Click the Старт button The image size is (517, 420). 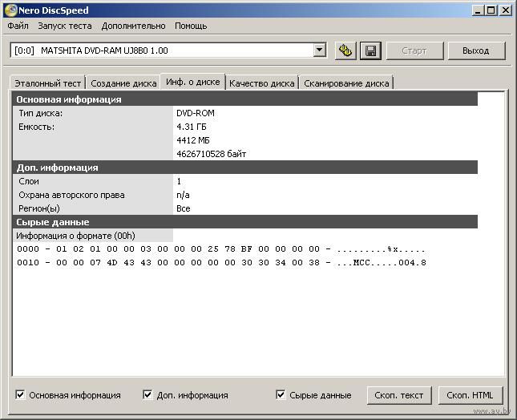coord(414,50)
